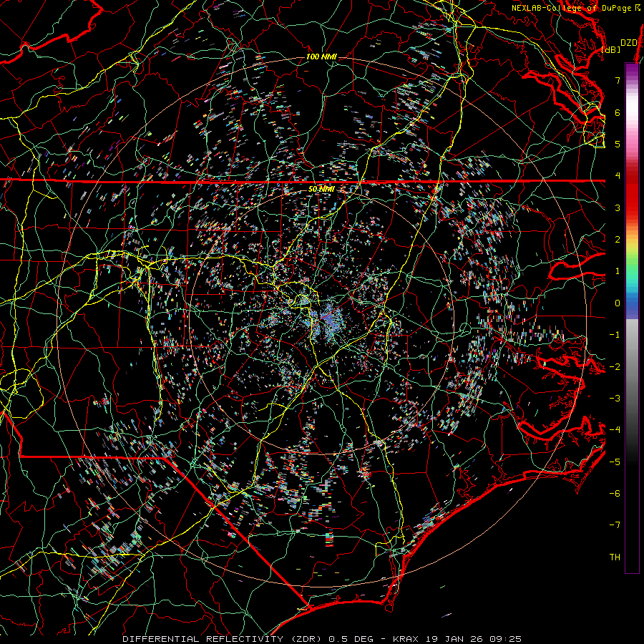Click the -6 value on the color scale
Image resolution: width=644 pixels, height=644 pixels.
click(615, 494)
